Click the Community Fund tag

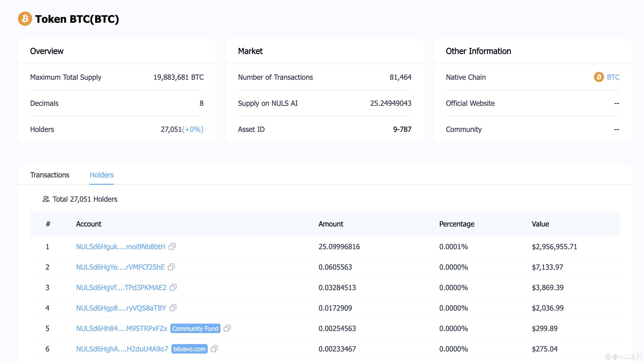click(x=195, y=328)
